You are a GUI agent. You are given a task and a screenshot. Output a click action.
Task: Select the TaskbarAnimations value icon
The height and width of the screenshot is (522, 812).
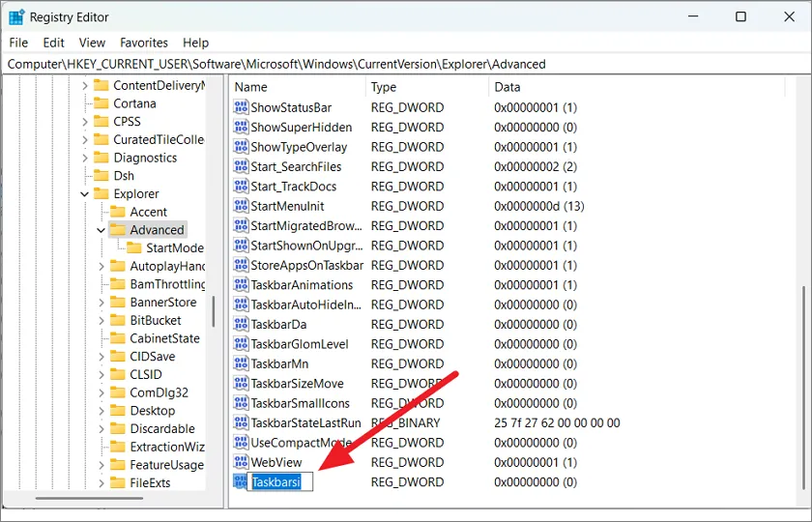(x=241, y=285)
